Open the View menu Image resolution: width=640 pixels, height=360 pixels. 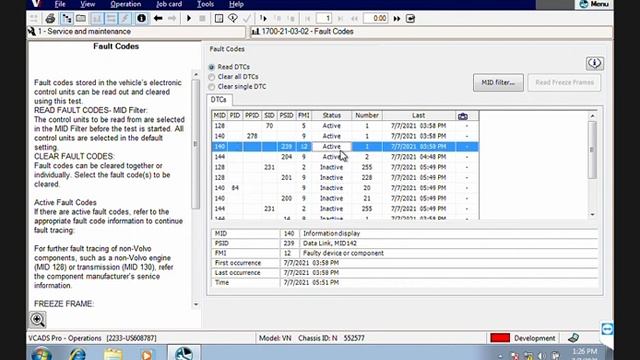coord(87,4)
